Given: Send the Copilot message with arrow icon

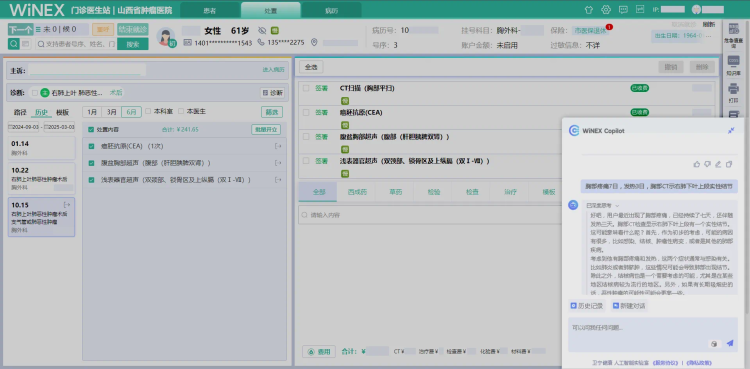Looking at the screenshot, I should click(x=729, y=343).
